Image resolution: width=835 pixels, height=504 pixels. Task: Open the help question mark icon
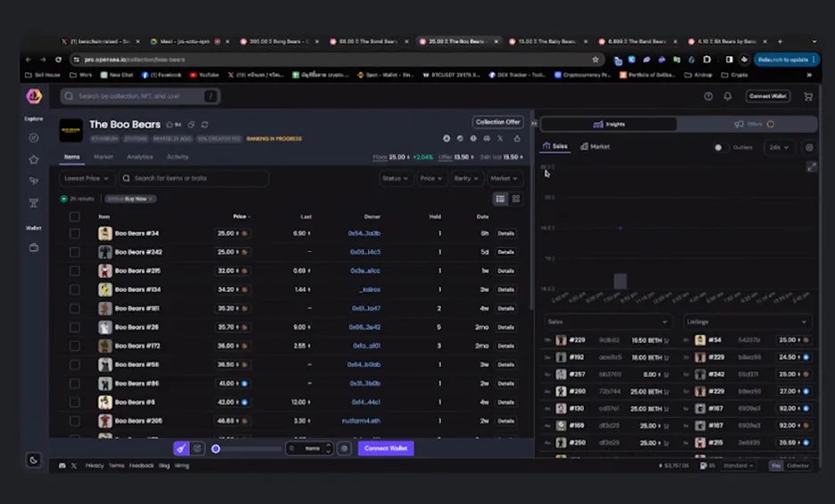pyautogui.click(x=708, y=96)
